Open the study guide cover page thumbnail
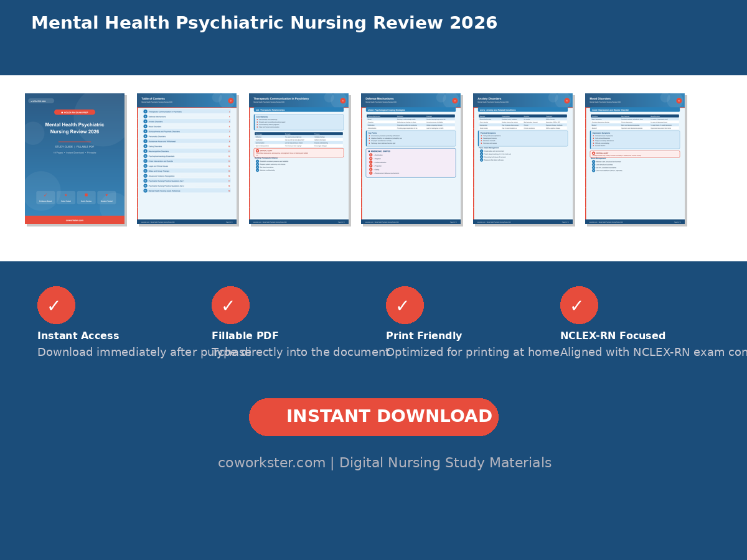The image size is (747, 560). (75, 159)
